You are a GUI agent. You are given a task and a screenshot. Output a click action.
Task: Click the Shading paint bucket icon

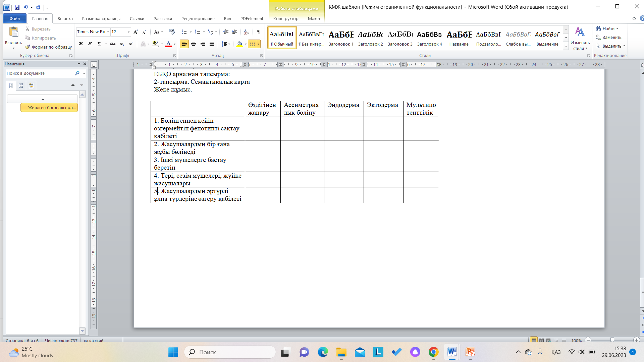click(239, 44)
